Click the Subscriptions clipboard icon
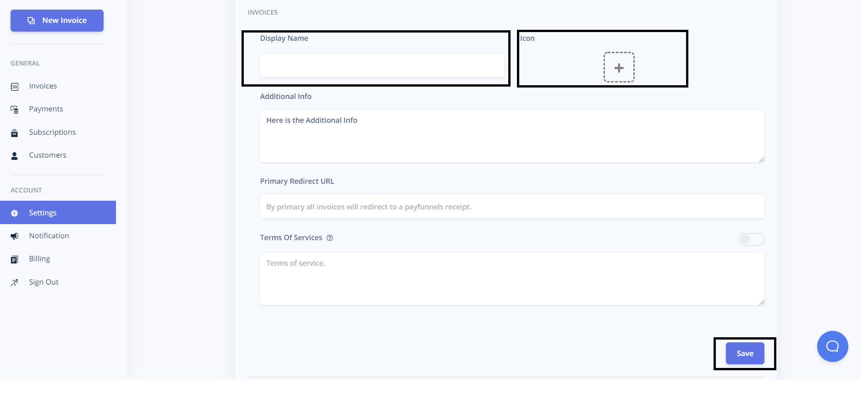This screenshot has height=417, width=868. click(x=14, y=132)
